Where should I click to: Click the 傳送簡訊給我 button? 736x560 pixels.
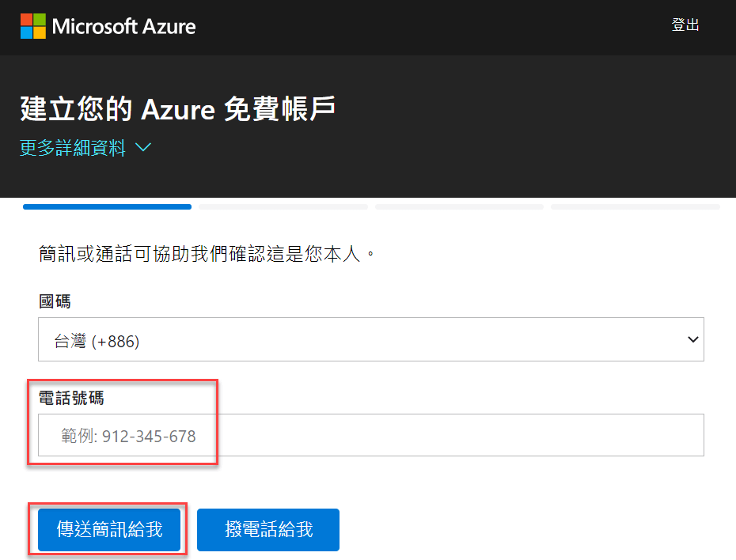pyautogui.click(x=109, y=529)
